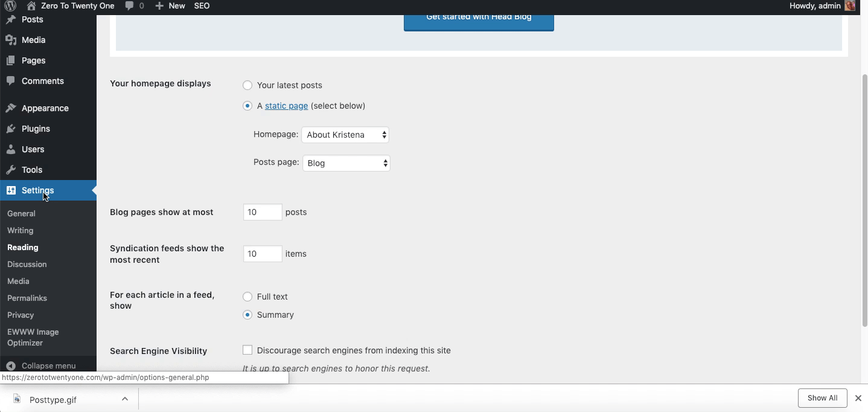Image resolution: width=868 pixels, height=412 pixels.
Task: Click the Search Engine Visibility label
Action: coord(158,351)
